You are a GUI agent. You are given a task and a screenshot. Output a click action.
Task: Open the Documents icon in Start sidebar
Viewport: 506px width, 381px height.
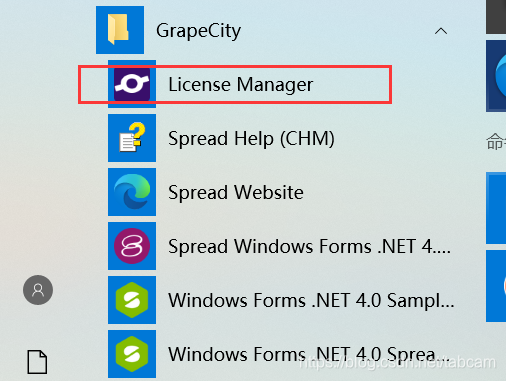pos(37,362)
